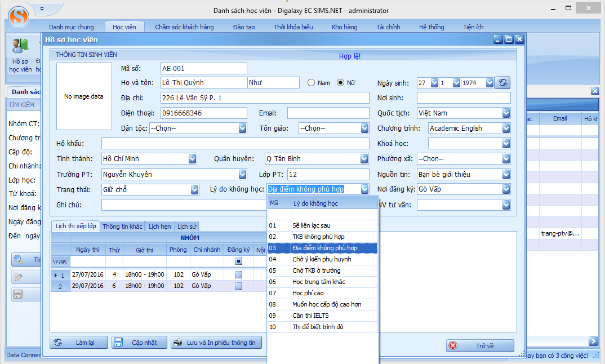The image size is (605, 364).
Task: Expand the Nguồn tin dropdown
Action: point(505,175)
